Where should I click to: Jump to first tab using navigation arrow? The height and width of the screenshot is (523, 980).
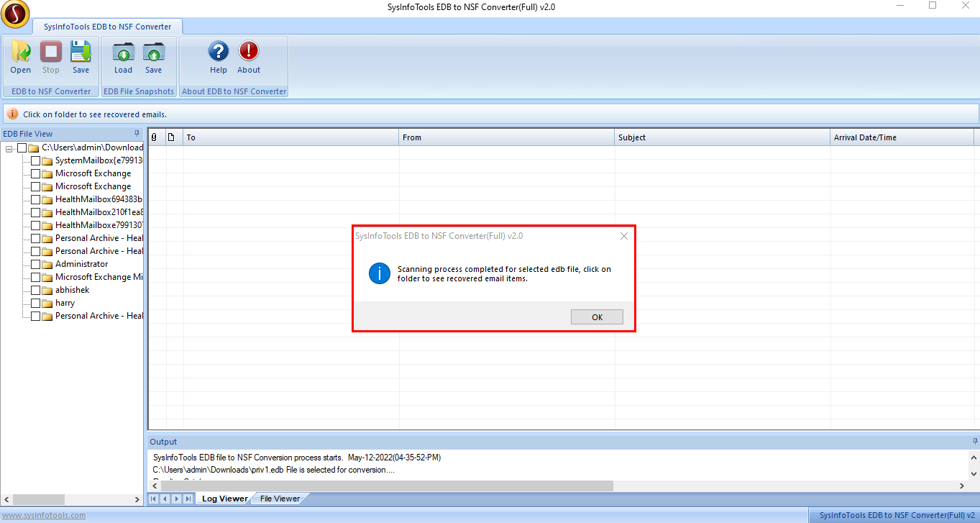[x=153, y=499]
